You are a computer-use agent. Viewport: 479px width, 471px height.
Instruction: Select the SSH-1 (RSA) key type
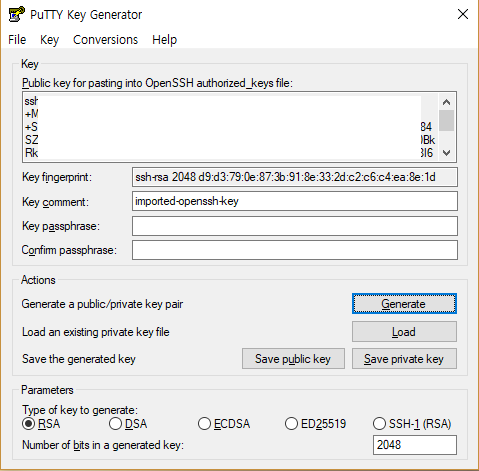(x=412, y=424)
